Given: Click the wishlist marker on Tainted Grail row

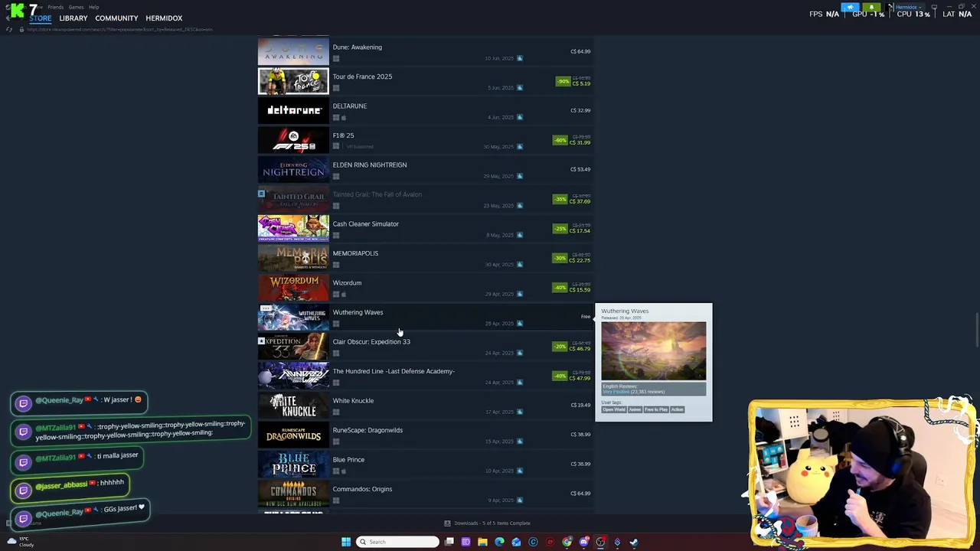Looking at the screenshot, I should (x=261, y=194).
